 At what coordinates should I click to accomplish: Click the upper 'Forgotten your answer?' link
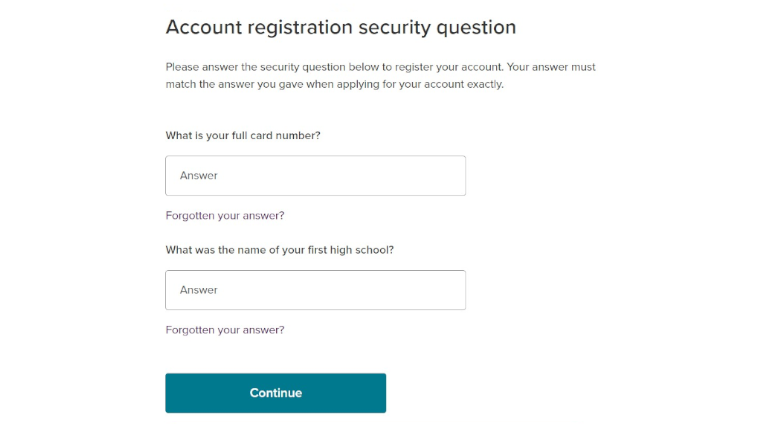click(225, 215)
